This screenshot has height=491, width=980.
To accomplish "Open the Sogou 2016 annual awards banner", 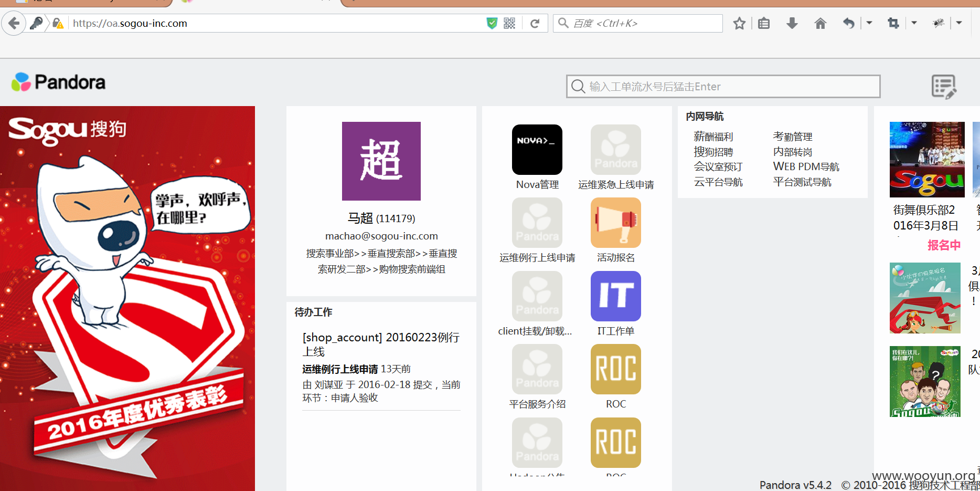I will tap(127, 298).
